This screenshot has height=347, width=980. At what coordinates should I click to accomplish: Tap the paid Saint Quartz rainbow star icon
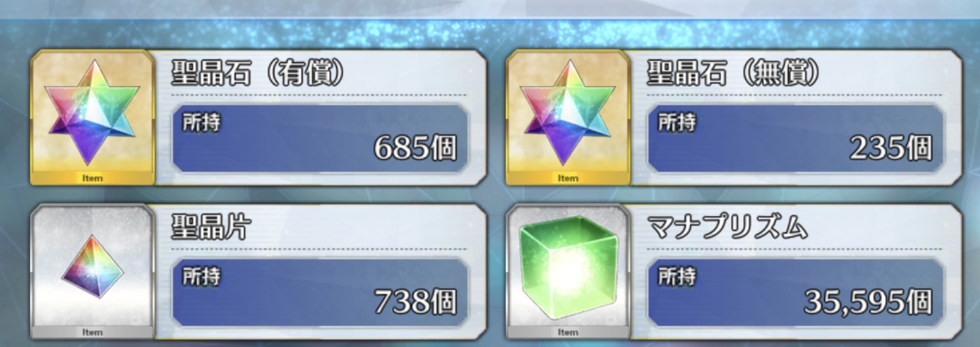pyautogui.click(x=92, y=114)
